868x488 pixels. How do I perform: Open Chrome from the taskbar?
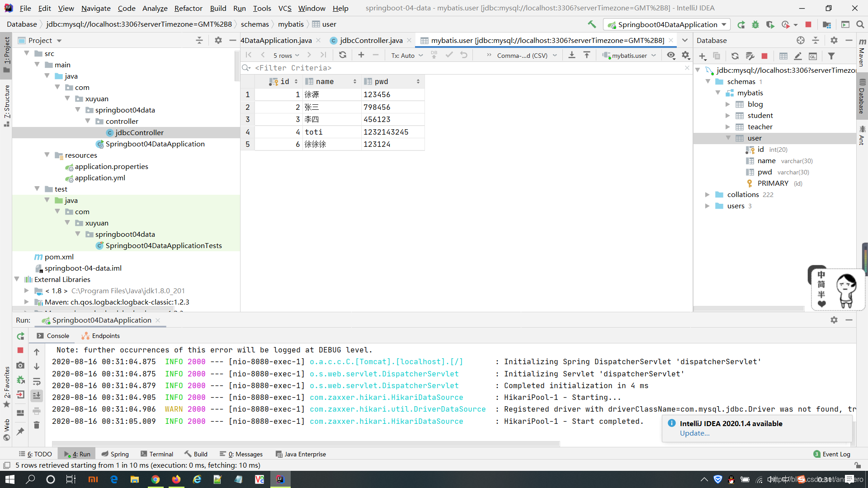(x=156, y=479)
